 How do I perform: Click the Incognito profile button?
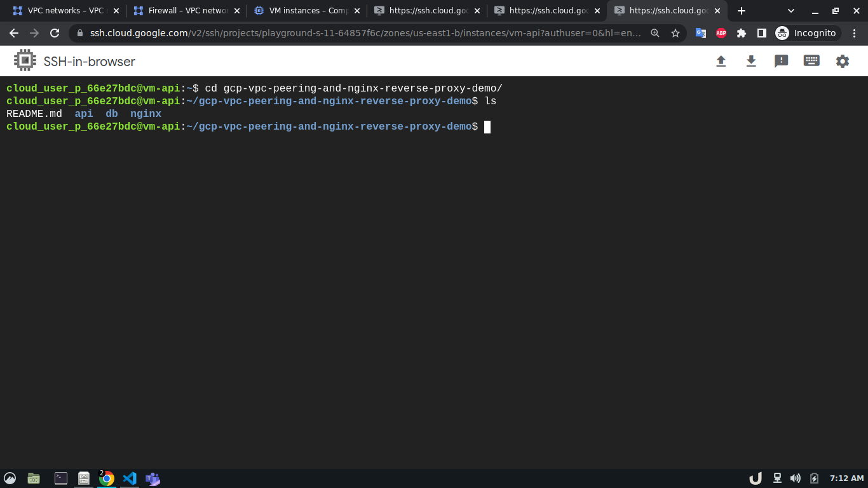[806, 33]
